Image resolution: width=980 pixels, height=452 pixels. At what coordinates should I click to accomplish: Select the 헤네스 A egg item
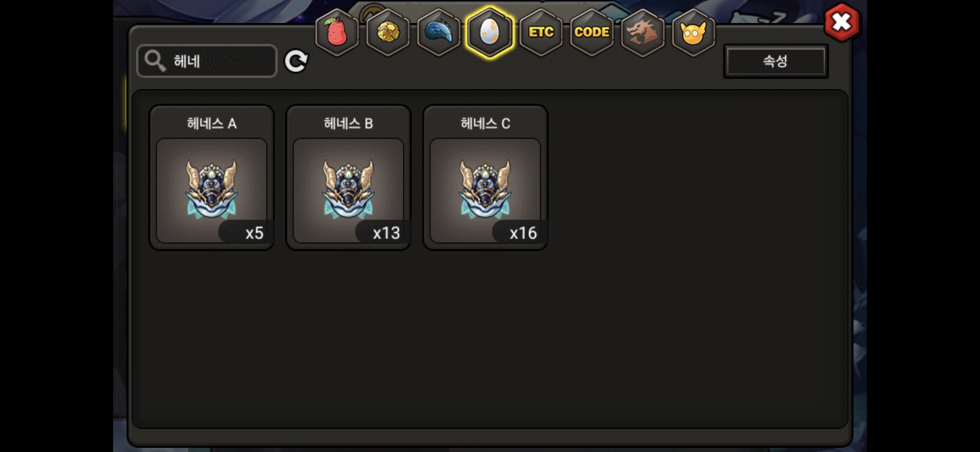pyautogui.click(x=211, y=177)
